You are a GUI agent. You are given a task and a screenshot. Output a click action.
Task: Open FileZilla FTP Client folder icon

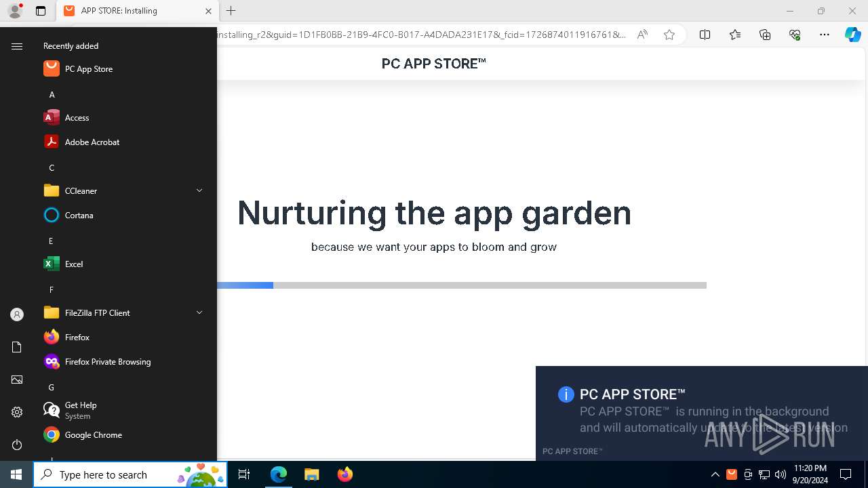tap(52, 312)
